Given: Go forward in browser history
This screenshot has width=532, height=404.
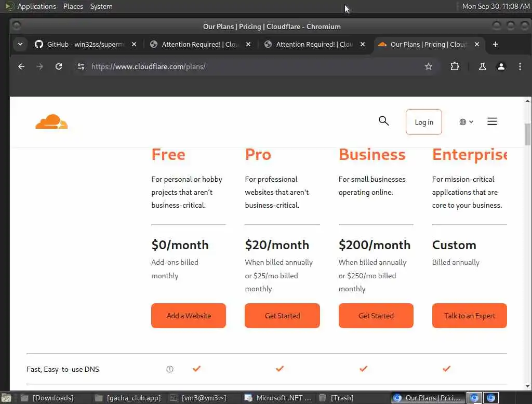Looking at the screenshot, I should [39, 66].
